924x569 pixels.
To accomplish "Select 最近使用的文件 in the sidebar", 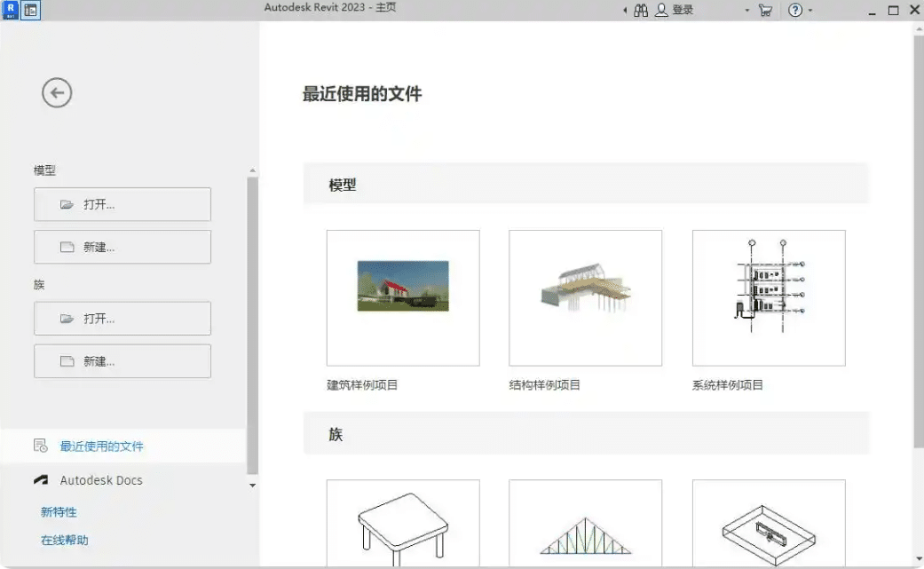I will [x=101, y=446].
